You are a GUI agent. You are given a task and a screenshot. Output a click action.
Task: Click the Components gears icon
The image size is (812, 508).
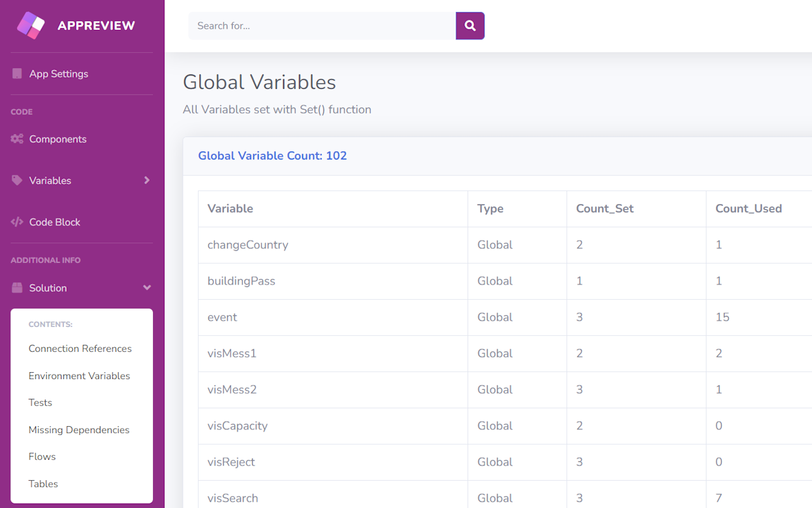[x=17, y=139]
